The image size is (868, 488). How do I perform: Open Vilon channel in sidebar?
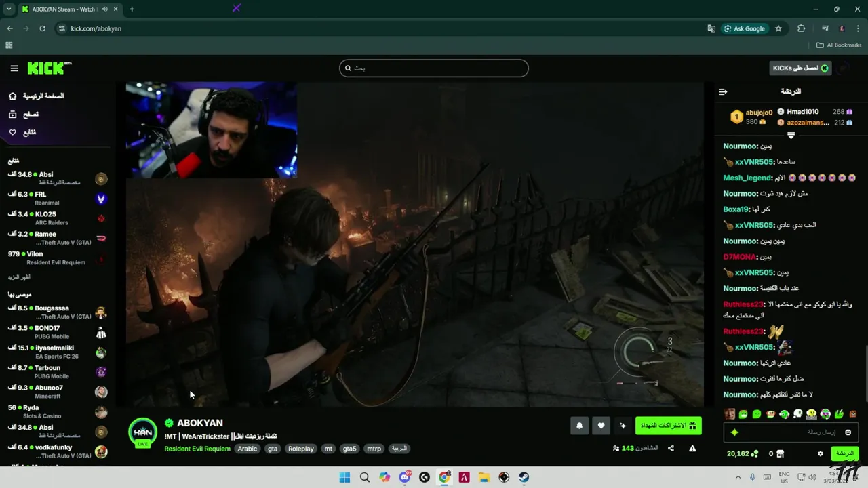coord(57,258)
